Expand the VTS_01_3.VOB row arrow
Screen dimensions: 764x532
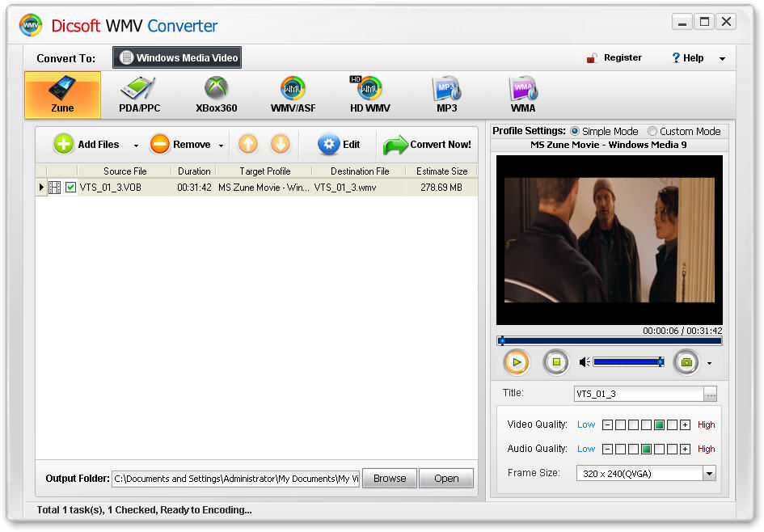(41, 187)
